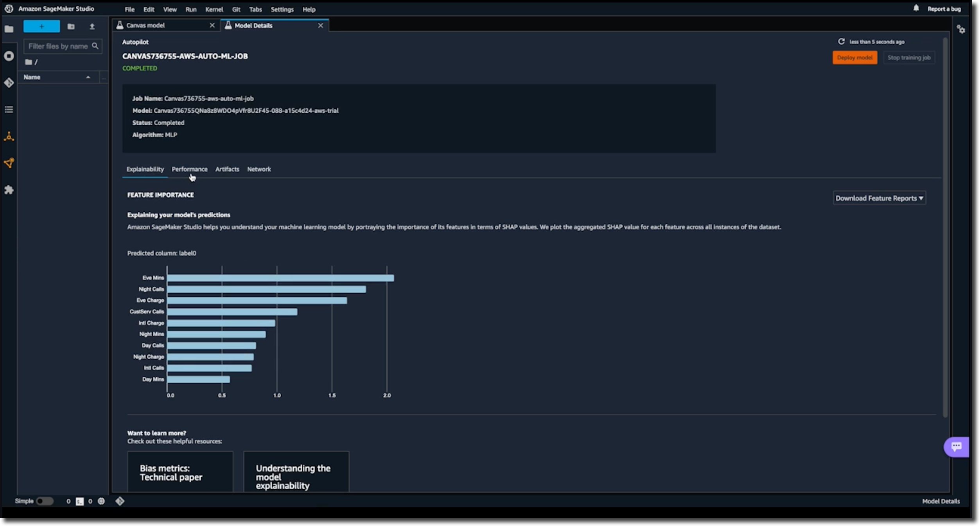The width and height of the screenshot is (980, 526).
Task: Switch to the Canvas model tab
Action: pos(145,25)
